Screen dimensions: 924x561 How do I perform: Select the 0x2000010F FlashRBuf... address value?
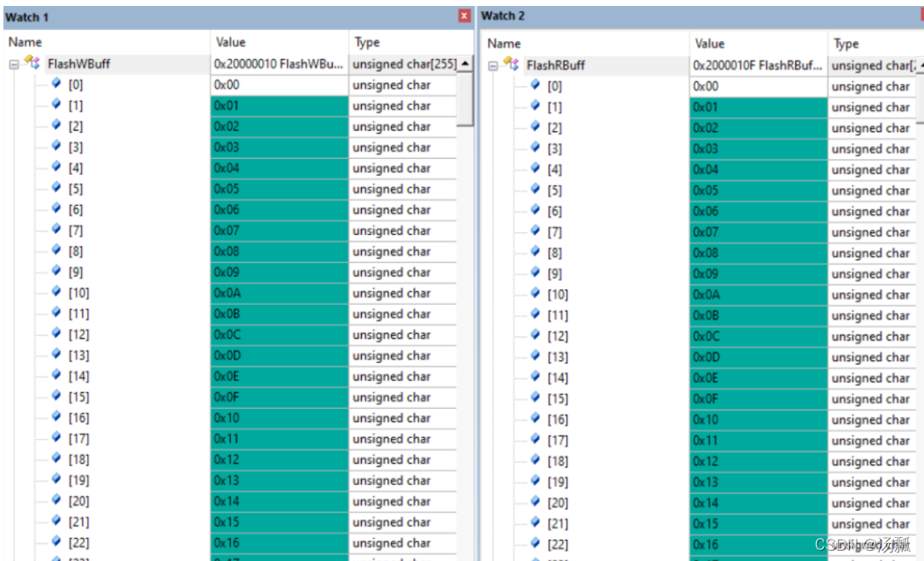pyautogui.click(x=758, y=66)
